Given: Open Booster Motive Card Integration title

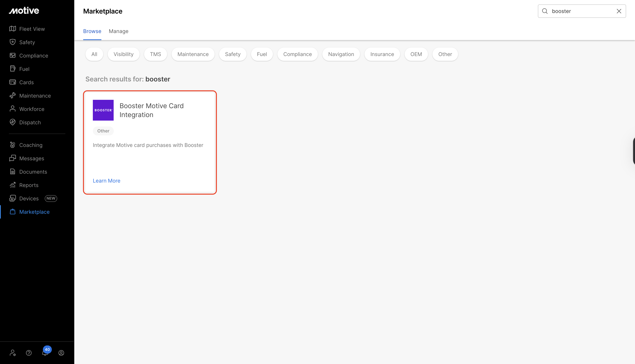Looking at the screenshot, I should pos(152,110).
